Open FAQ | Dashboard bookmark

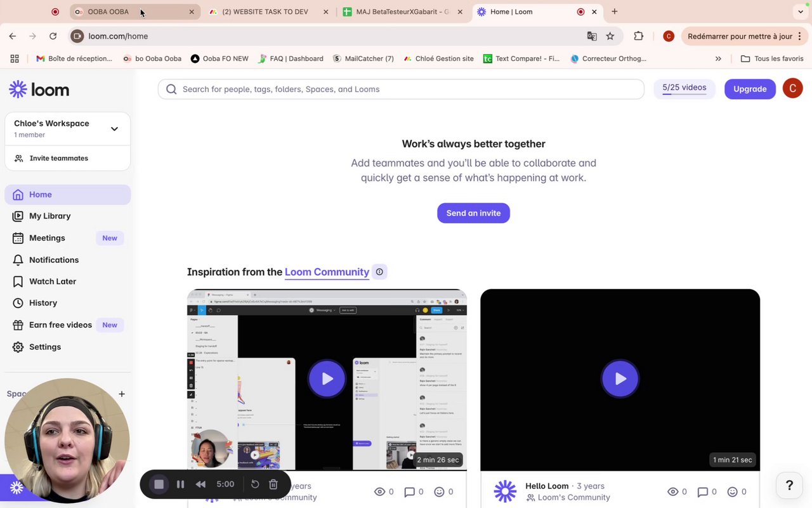coord(291,58)
